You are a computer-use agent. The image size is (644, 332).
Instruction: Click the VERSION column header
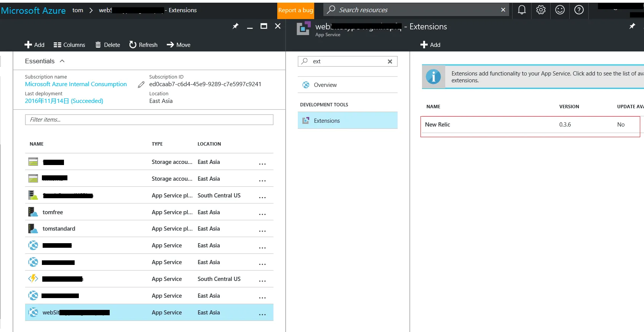pyautogui.click(x=569, y=107)
